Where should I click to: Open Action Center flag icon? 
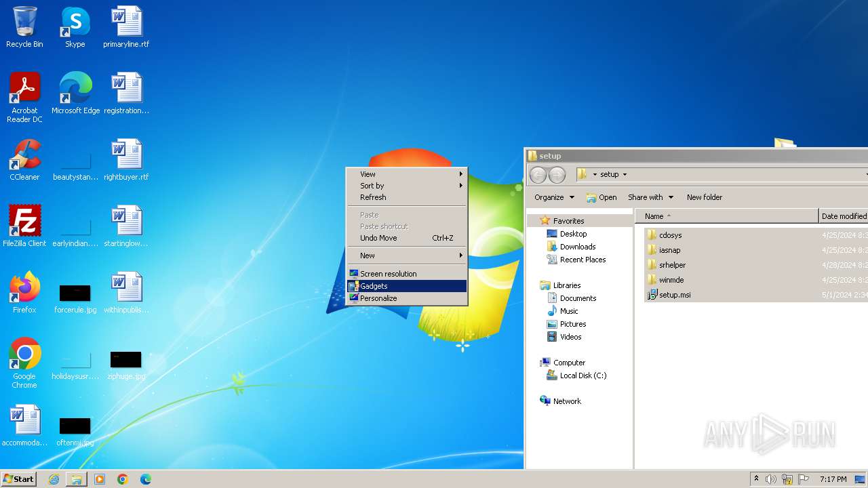804,479
